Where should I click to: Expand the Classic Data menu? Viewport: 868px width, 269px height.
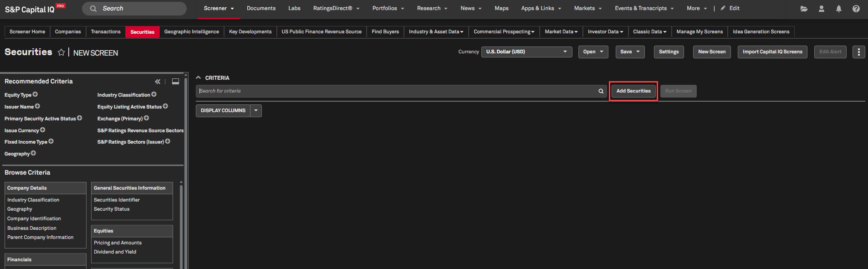649,32
